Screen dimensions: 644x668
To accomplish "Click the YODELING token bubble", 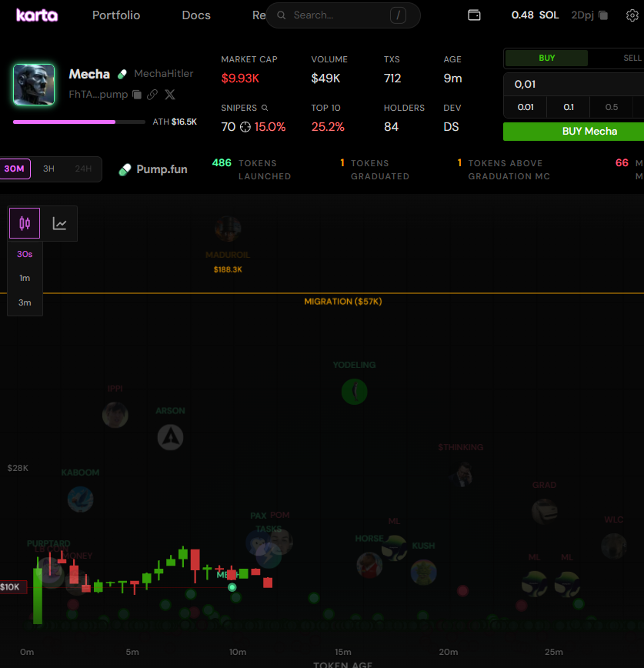I will point(355,392).
